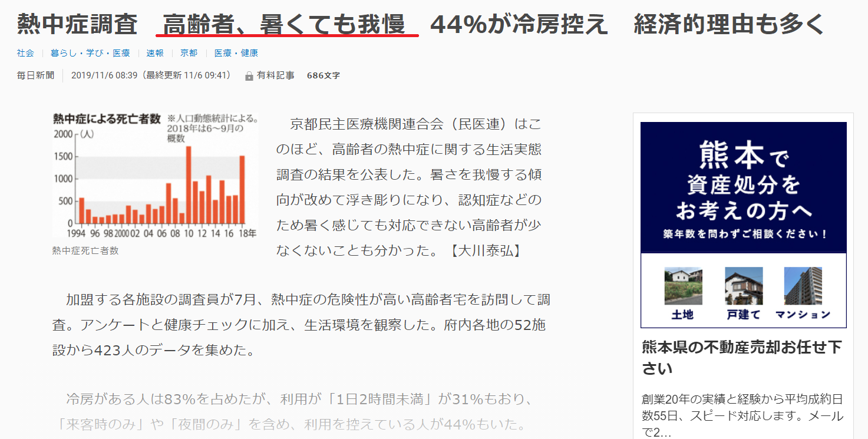Click the 戸建て house photo in ad
868x439 pixels.
pyautogui.click(x=744, y=286)
